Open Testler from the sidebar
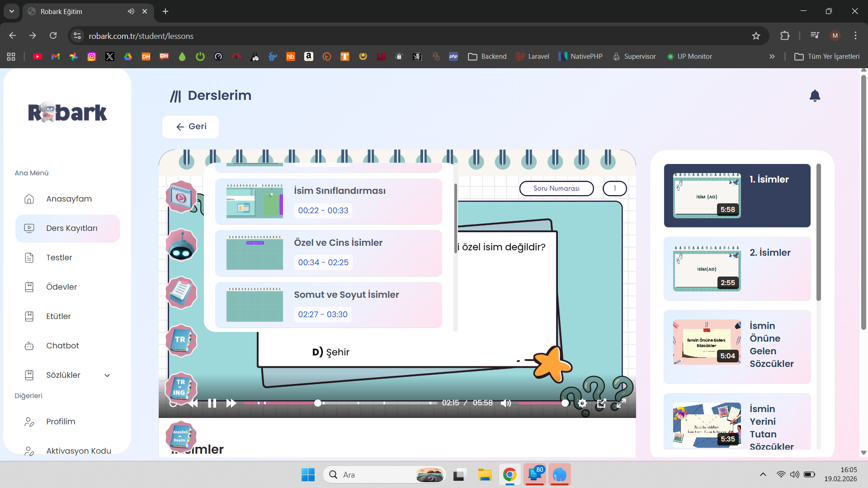Screen dimensions: 868x488 [59, 258]
